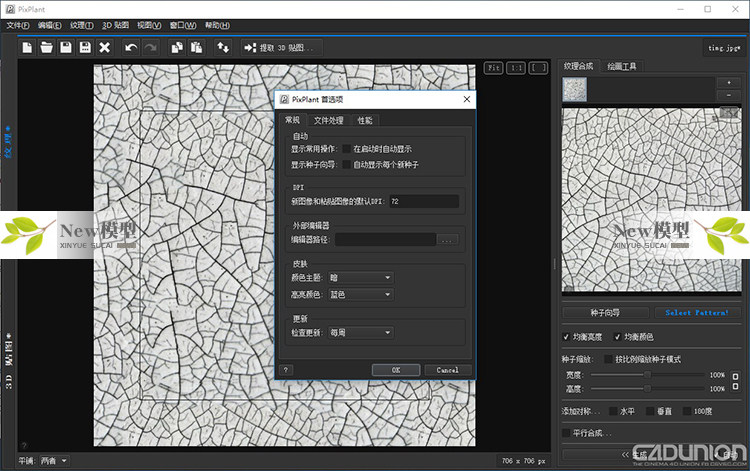750x471 pixels.
Task: Click OK in the preferences dialog
Action: coord(396,370)
